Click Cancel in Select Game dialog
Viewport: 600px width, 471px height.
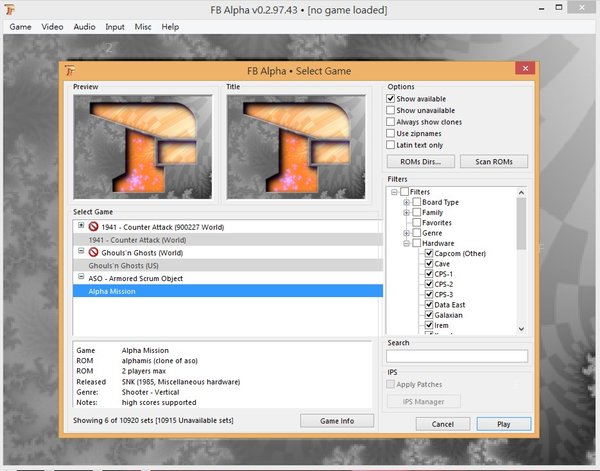pyautogui.click(x=443, y=424)
